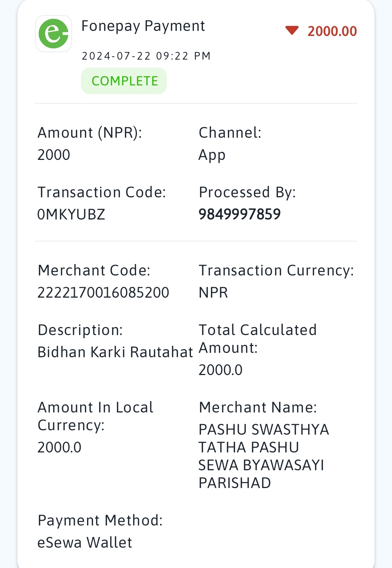Screen dimensions: 392x568
Task: Select the Amount (NPR) value 2000
Action: pos(54,155)
